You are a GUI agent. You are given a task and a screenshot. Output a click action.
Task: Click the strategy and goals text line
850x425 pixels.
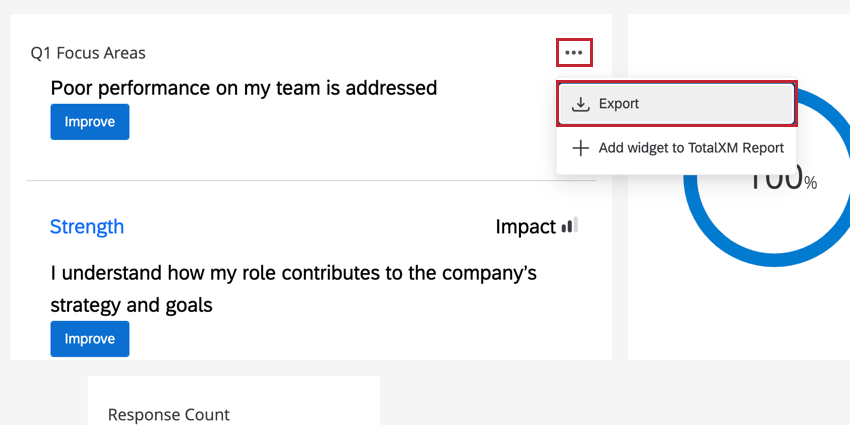[x=131, y=304]
